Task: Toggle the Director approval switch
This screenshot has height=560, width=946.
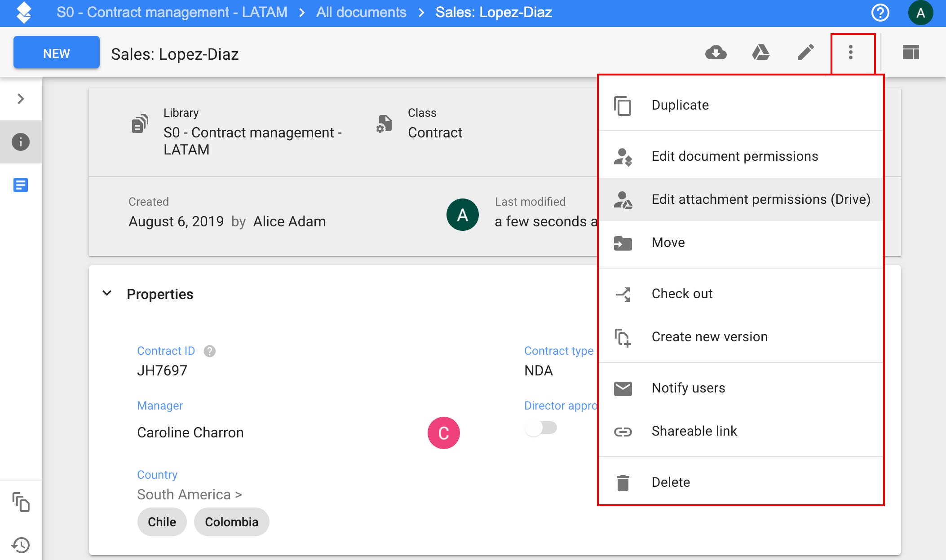Action: [x=541, y=428]
